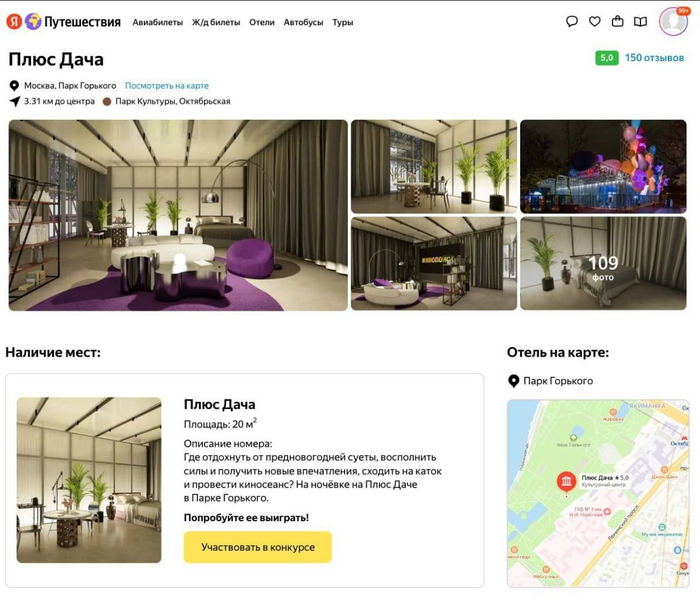Click location pin next to Москва, Парк Горького

point(14,85)
